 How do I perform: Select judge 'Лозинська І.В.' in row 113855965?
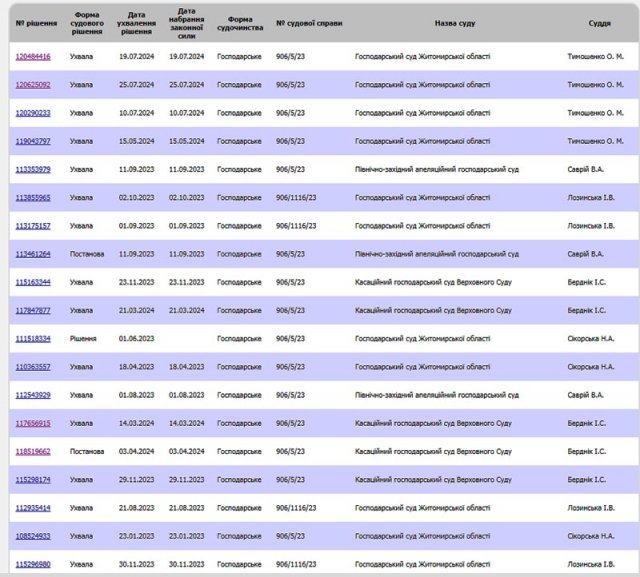(591, 198)
